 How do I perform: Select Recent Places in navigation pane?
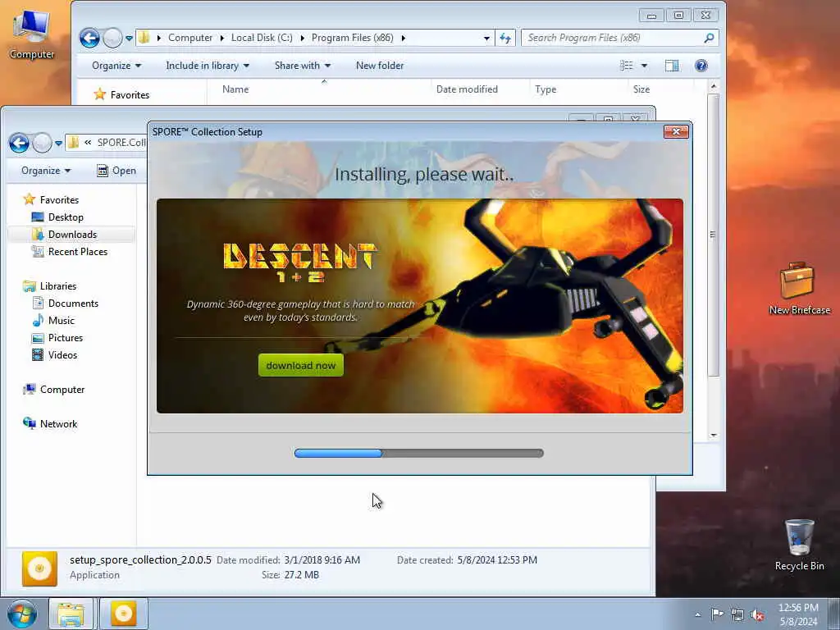tap(77, 251)
